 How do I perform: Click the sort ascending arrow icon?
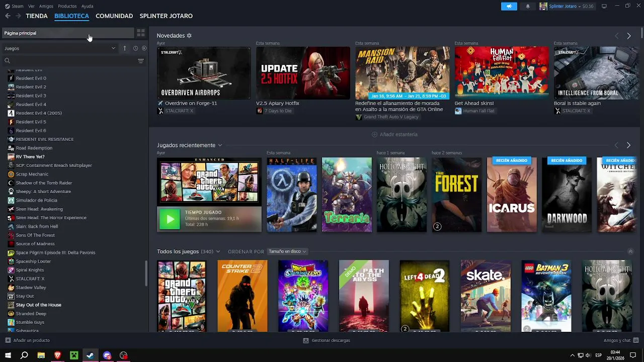[x=125, y=48]
